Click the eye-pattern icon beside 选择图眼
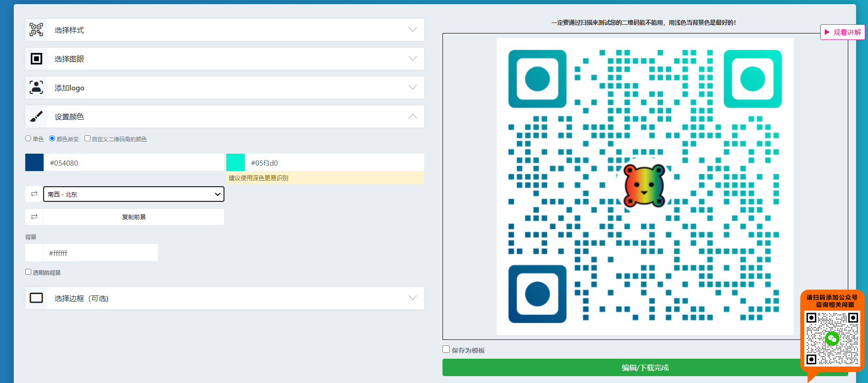Viewport: 868px width, 383px height. click(36, 59)
